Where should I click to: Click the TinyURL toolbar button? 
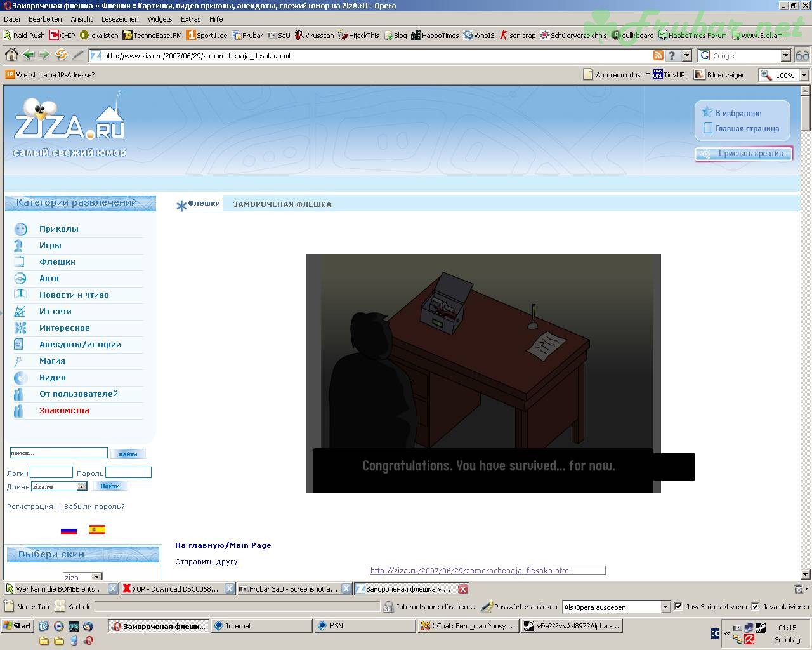pos(671,74)
